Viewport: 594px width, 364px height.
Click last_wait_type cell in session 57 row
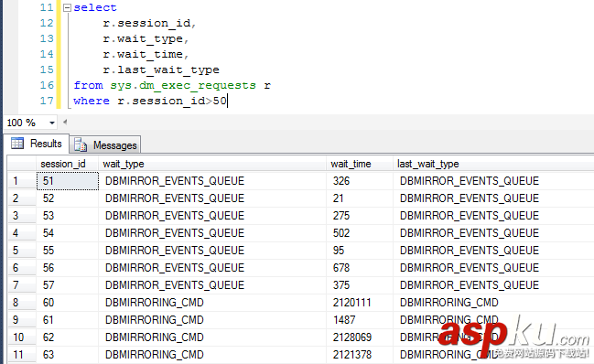(x=493, y=285)
